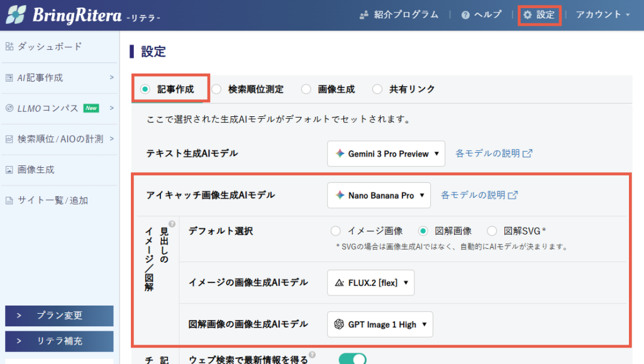Click the ヘルプ question mark icon
Viewport: 644px width, 364px height.
(x=465, y=14)
